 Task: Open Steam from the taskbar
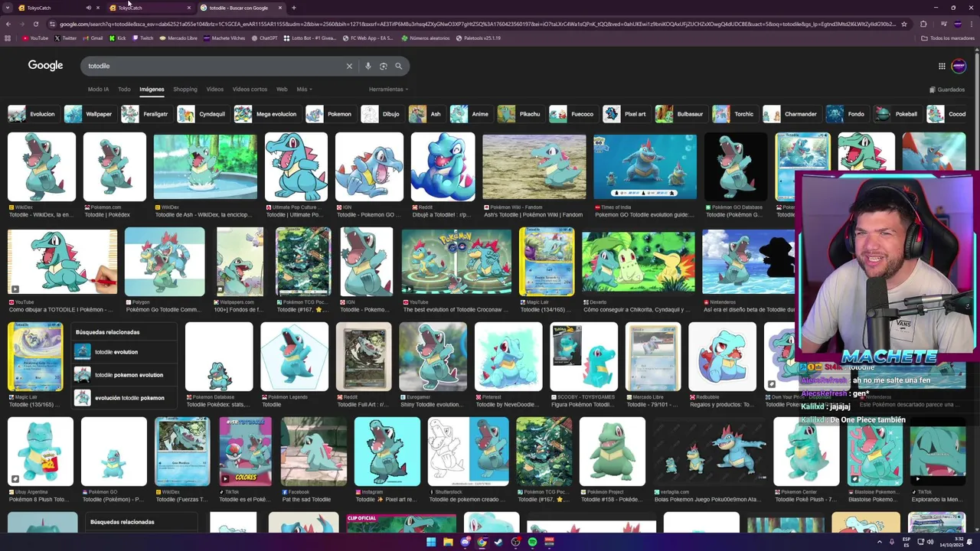pyautogui.click(x=498, y=542)
